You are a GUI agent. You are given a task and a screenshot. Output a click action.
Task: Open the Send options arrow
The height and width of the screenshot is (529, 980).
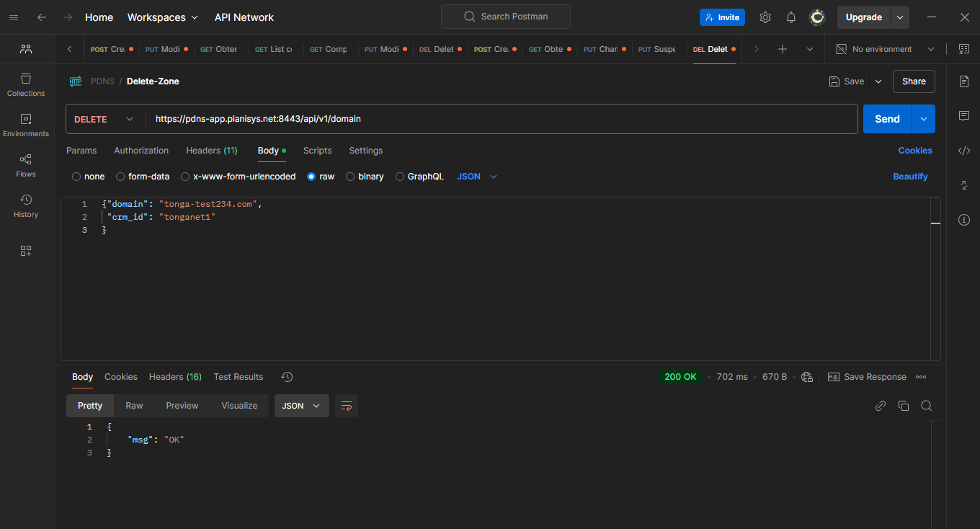click(924, 119)
